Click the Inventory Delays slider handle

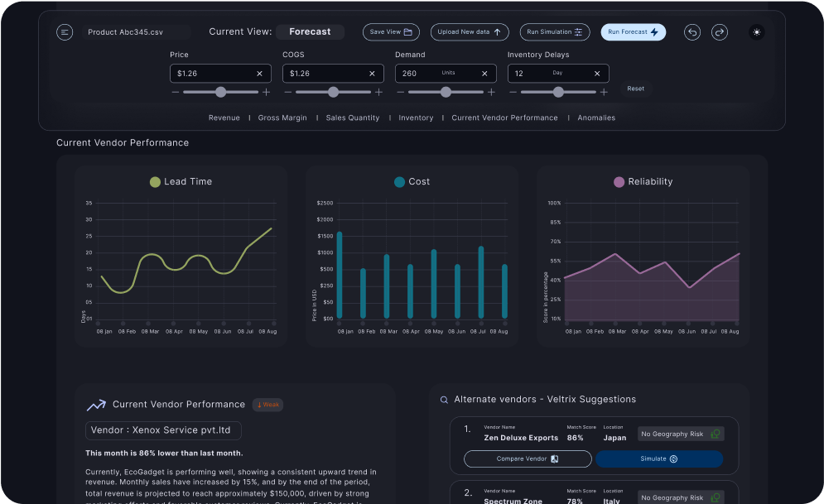(x=558, y=93)
